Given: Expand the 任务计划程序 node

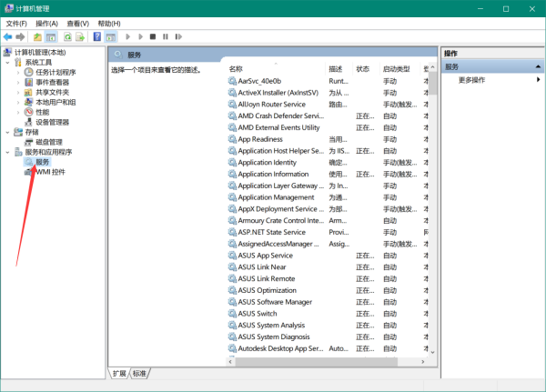Looking at the screenshot, I should (x=19, y=72).
